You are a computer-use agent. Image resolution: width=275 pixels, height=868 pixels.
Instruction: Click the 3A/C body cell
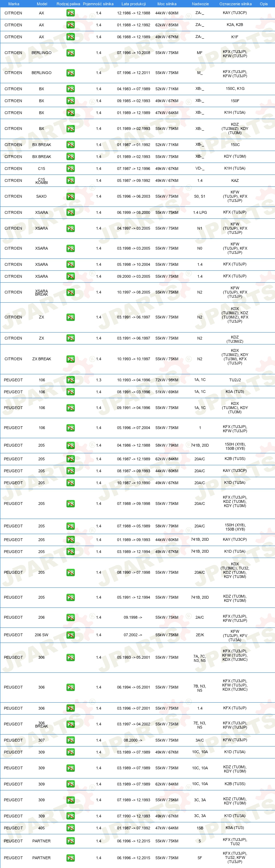(x=200, y=740)
